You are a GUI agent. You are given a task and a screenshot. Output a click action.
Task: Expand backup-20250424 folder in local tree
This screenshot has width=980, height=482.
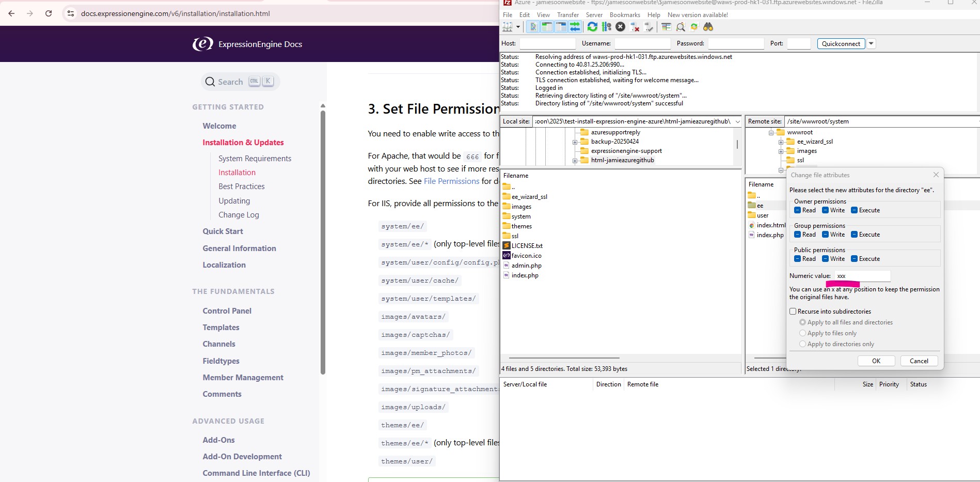click(575, 142)
